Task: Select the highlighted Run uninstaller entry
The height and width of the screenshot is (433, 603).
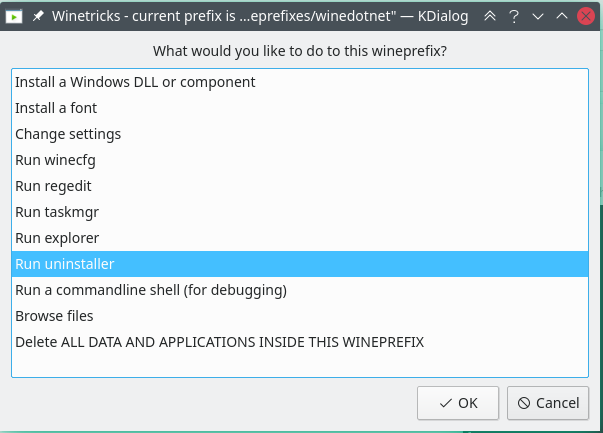Action: [65, 264]
